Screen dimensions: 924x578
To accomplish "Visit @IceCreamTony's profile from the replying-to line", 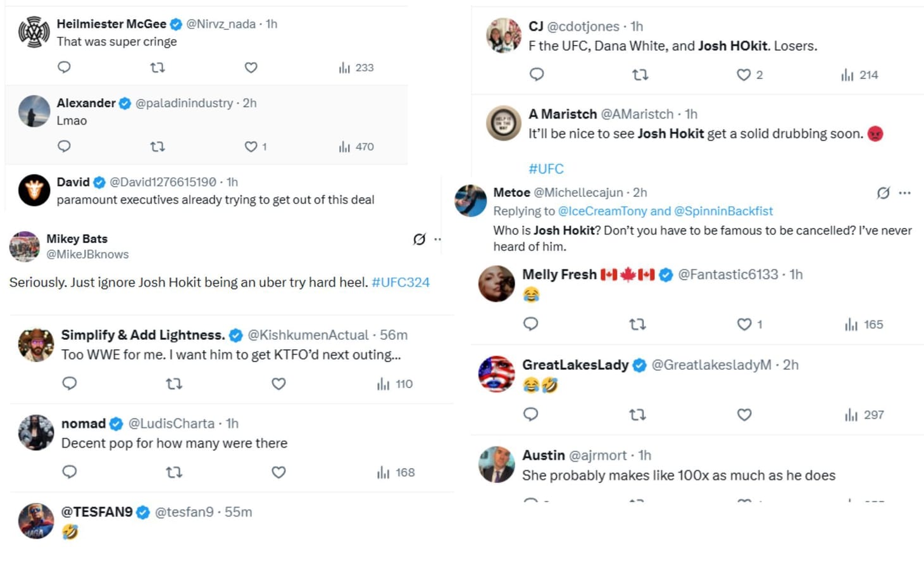I will pyautogui.click(x=600, y=211).
